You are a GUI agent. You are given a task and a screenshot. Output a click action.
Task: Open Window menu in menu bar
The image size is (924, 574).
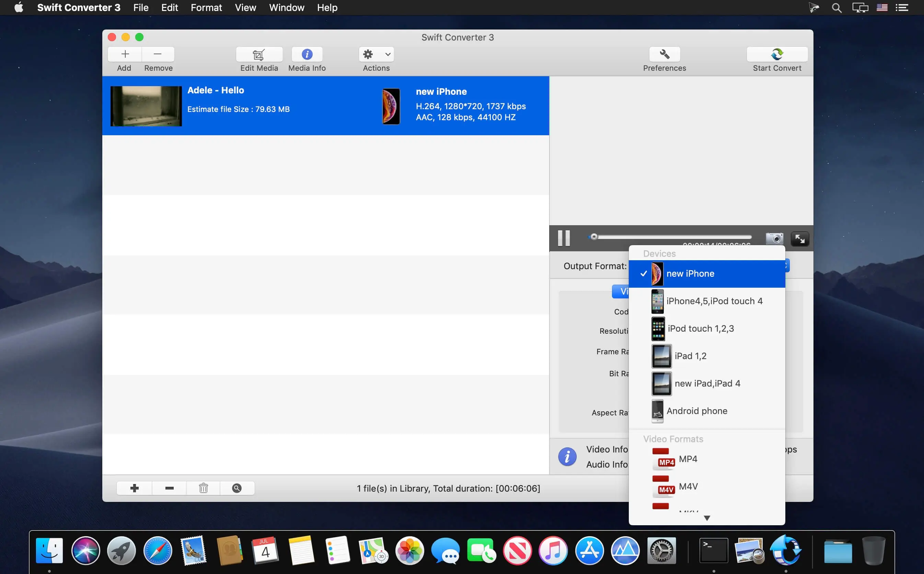(288, 7)
